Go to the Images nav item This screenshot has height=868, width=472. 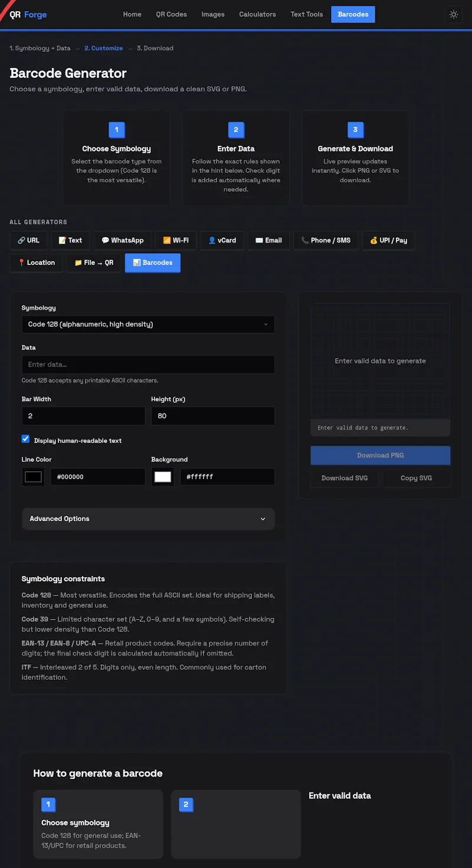point(213,14)
